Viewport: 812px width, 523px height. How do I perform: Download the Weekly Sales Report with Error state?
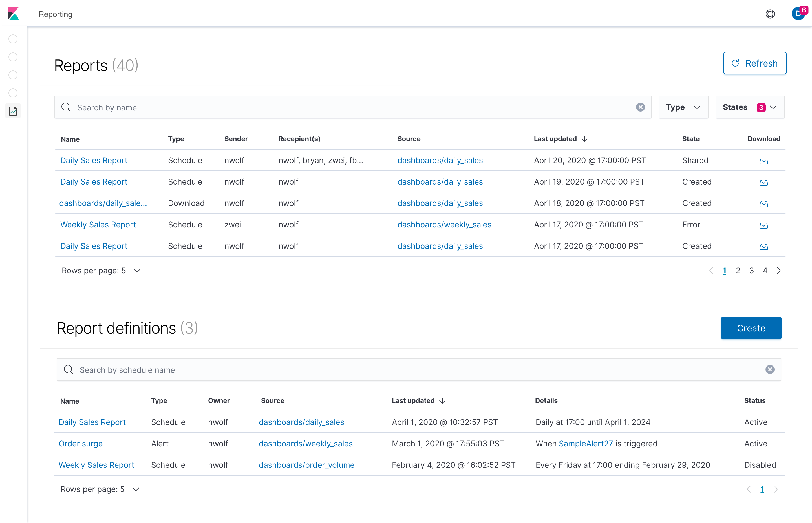764,225
